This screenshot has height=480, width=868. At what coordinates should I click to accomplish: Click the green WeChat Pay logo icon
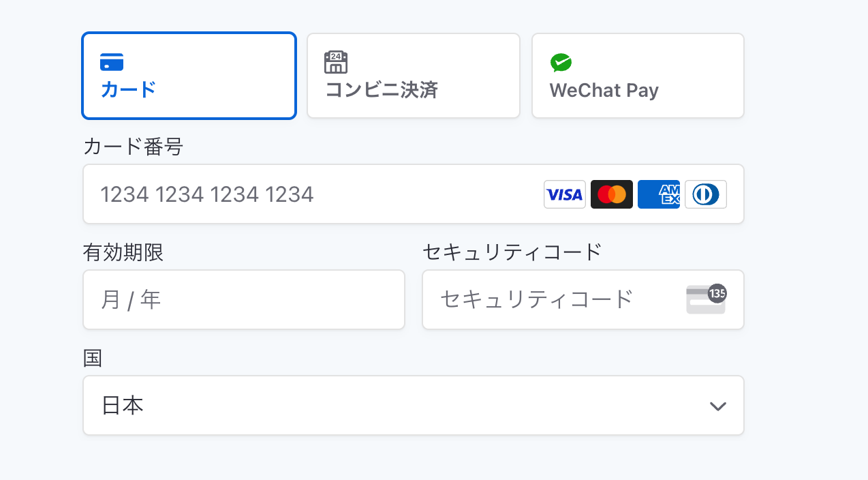point(561,63)
